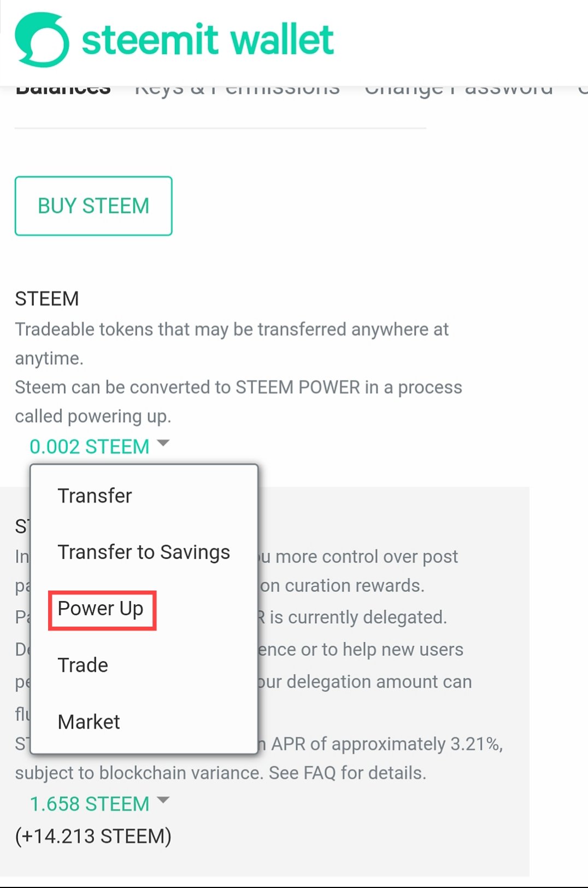Select Transfer from the dropdown menu

click(x=95, y=495)
